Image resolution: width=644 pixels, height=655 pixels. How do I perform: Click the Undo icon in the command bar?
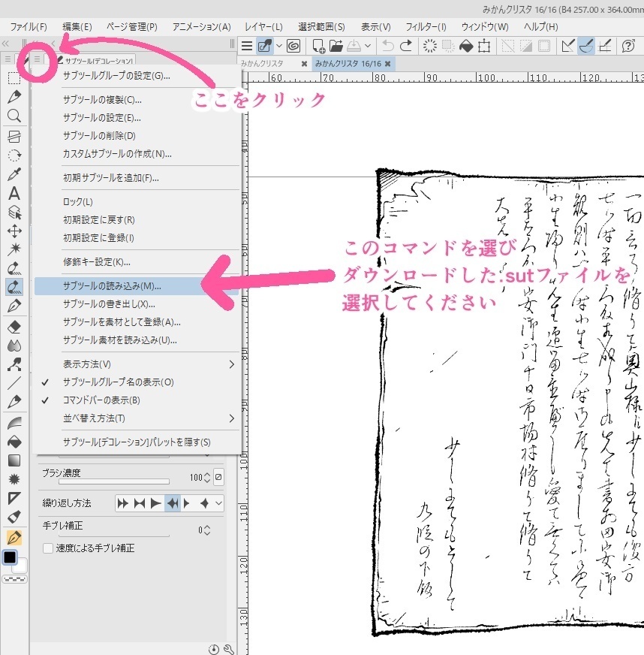tap(388, 46)
